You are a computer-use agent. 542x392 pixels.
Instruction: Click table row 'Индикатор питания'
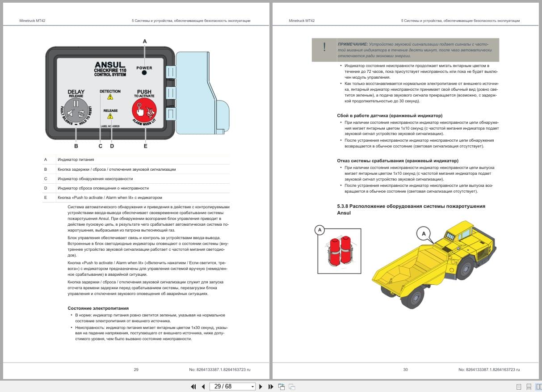coord(136,160)
